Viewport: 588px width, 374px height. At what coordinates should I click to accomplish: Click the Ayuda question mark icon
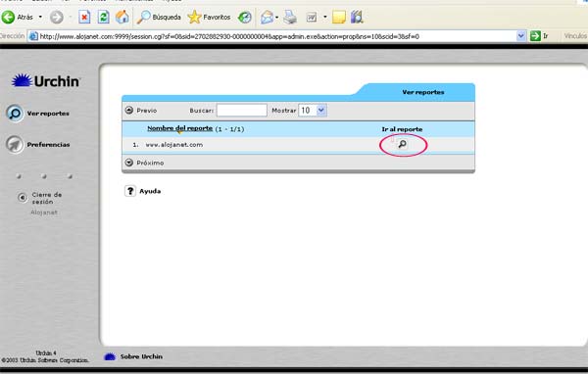130,191
